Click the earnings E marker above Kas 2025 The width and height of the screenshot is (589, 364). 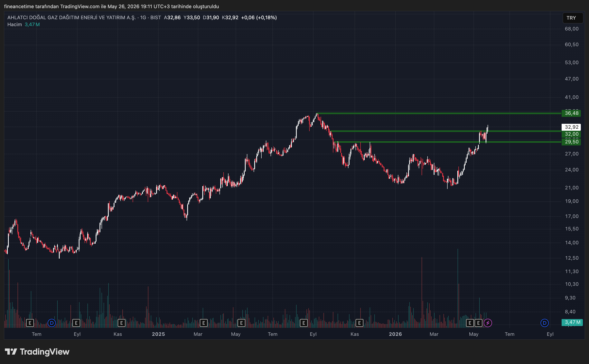(x=359, y=323)
